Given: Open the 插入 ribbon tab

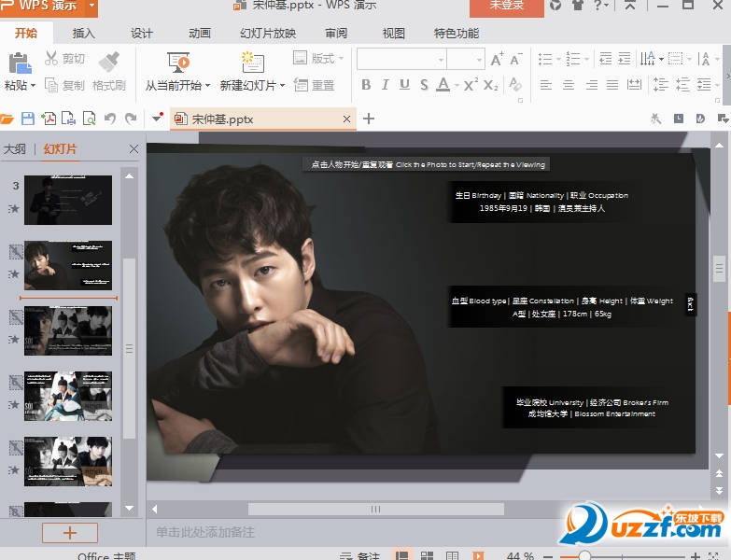Looking at the screenshot, I should (x=83, y=33).
